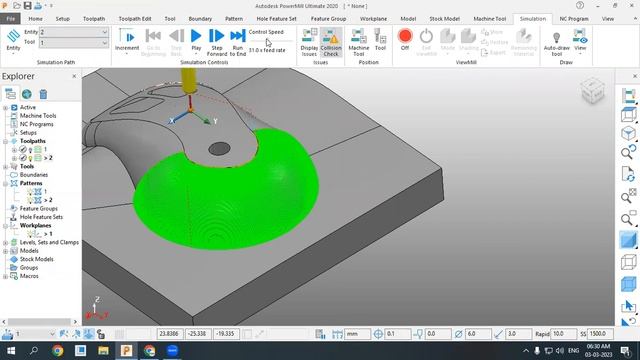Toggle lightbulb visibility of toolpath 2
The width and height of the screenshot is (640, 360).
(x=30, y=158)
